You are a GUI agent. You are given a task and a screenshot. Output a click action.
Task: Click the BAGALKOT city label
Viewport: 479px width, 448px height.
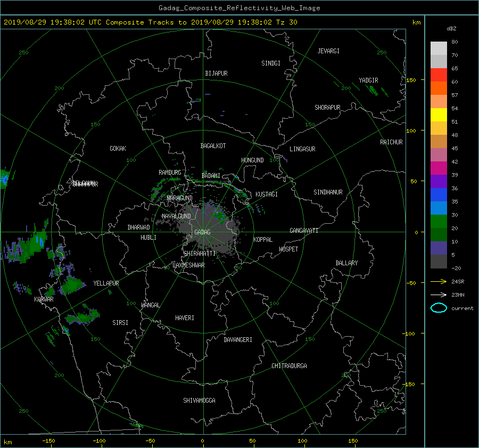pos(213,146)
